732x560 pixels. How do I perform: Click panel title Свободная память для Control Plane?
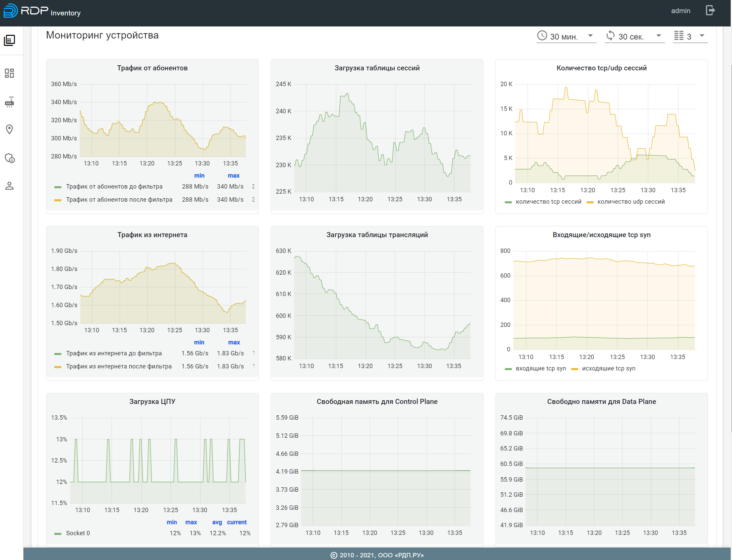pos(377,402)
